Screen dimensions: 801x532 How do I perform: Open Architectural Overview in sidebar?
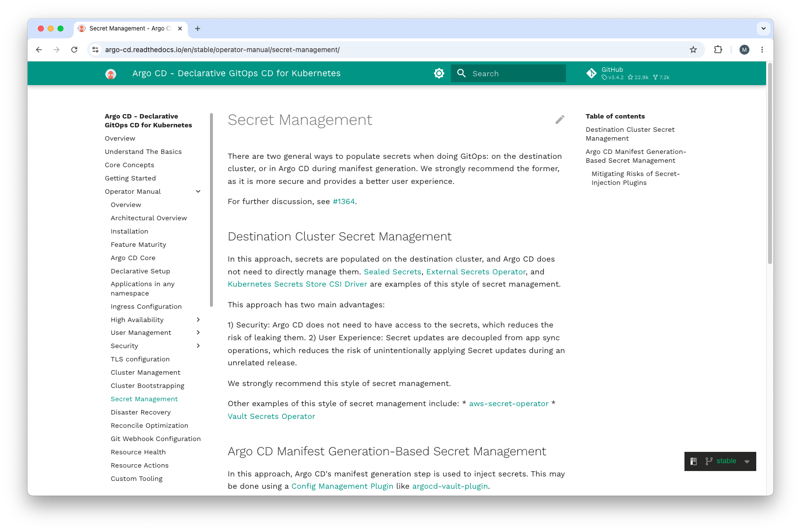point(148,218)
